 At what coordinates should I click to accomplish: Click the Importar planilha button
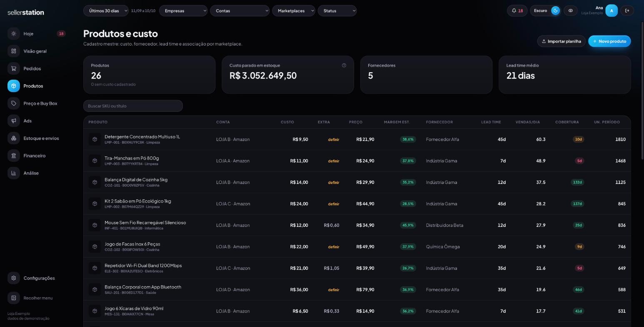click(x=562, y=41)
